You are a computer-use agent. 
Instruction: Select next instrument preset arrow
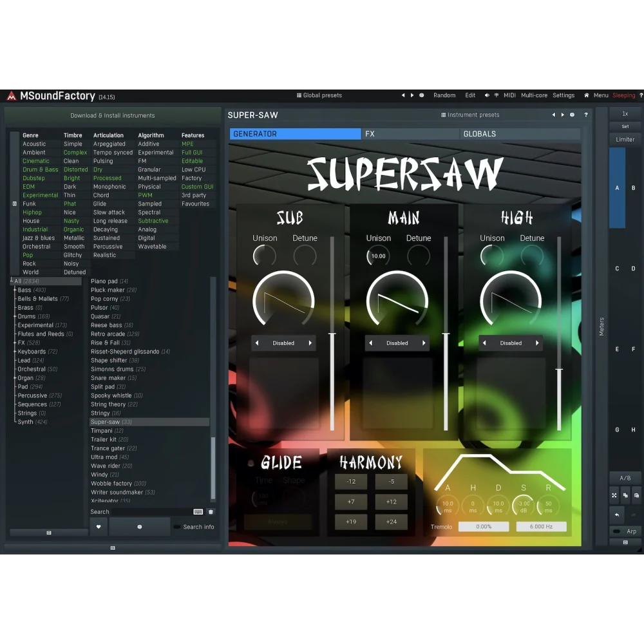click(x=563, y=115)
